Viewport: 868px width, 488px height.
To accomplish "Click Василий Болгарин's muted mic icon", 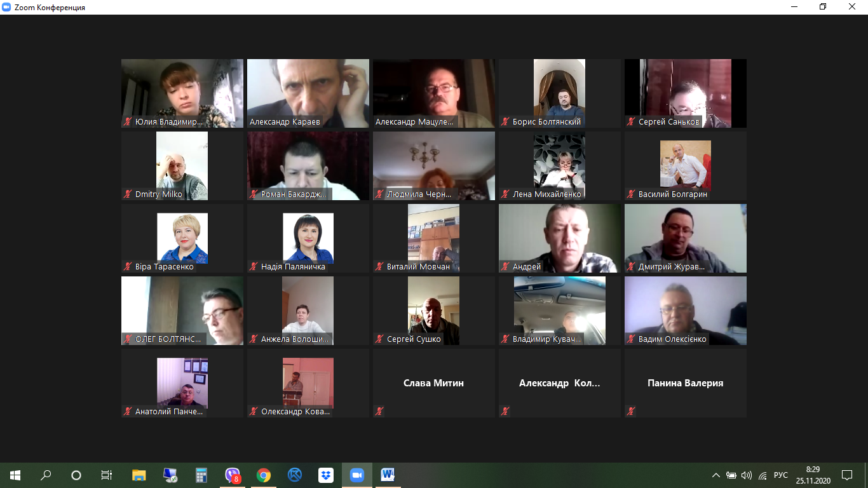I will (x=631, y=194).
